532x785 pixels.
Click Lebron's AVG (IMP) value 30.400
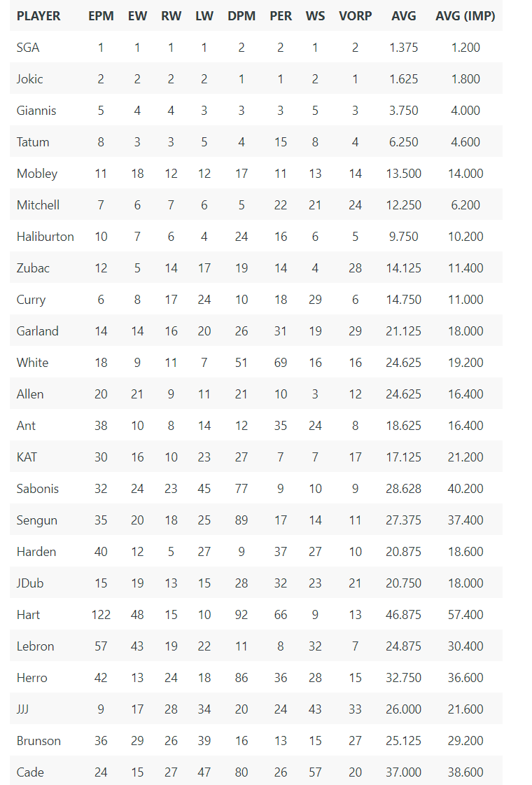point(465,646)
